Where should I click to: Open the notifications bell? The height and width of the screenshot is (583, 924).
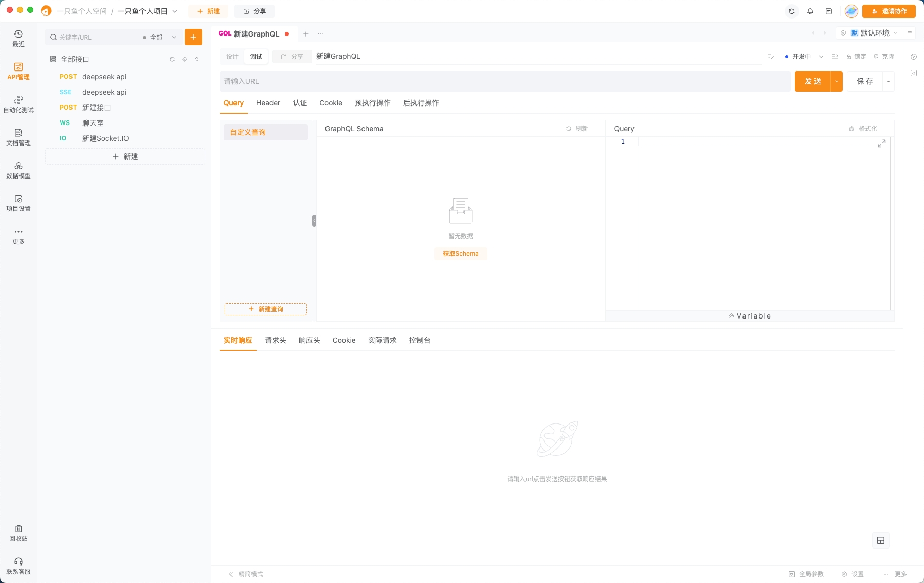click(810, 11)
